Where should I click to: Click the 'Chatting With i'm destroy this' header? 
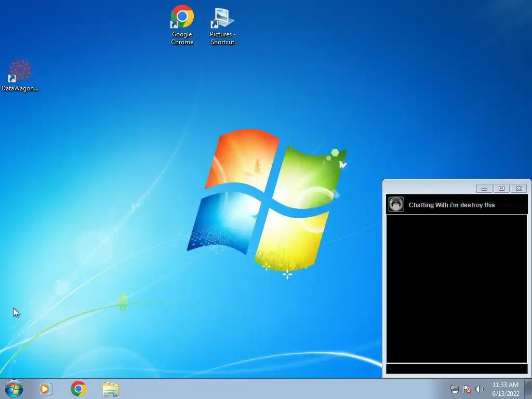451,205
